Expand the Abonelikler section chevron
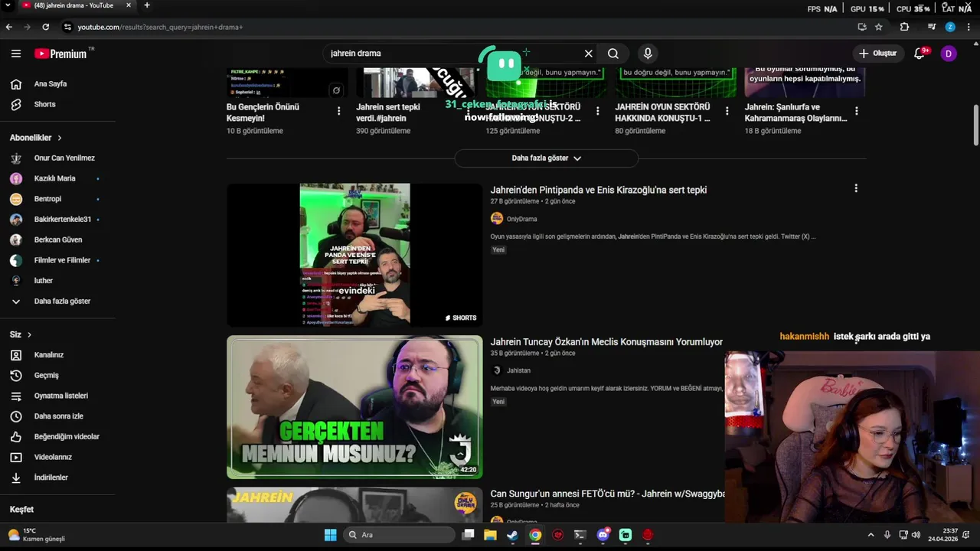The image size is (980, 551). 59,138
